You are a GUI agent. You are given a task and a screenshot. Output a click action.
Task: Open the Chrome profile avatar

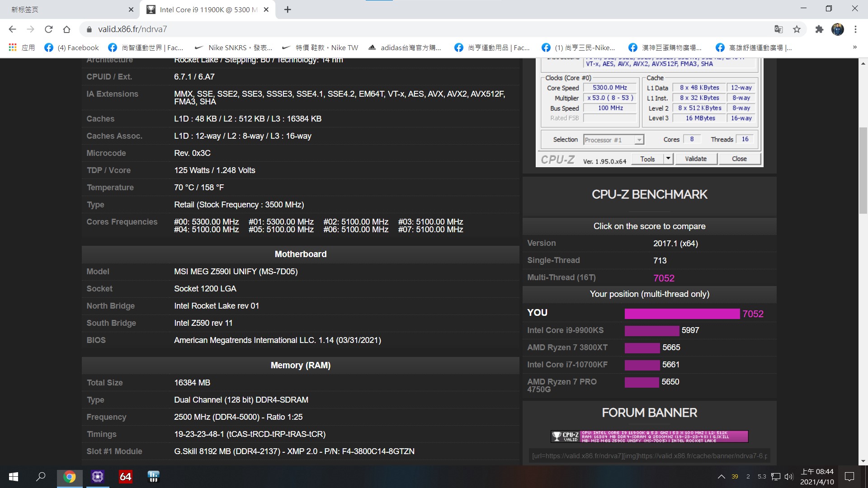coord(837,29)
